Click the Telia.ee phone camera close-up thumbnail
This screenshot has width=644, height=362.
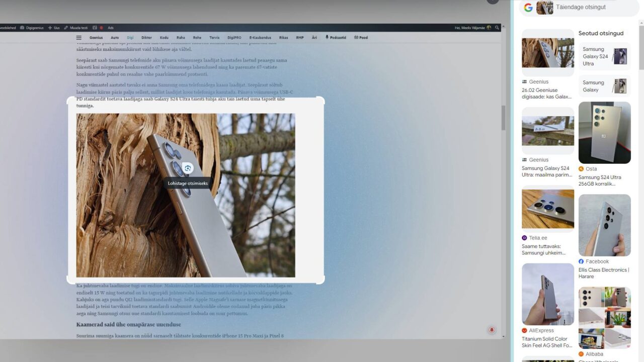548,209
